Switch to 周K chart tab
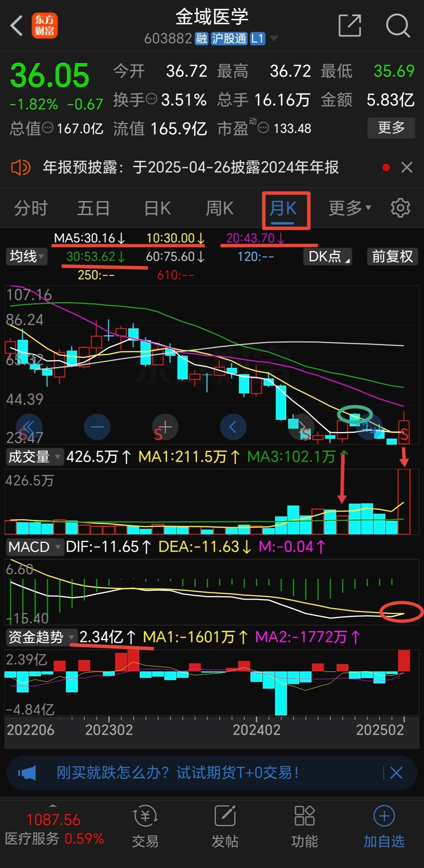The width and height of the screenshot is (424, 868). click(219, 208)
